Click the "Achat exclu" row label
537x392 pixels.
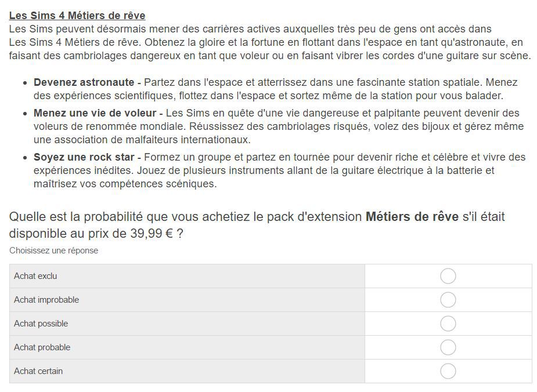point(35,276)
